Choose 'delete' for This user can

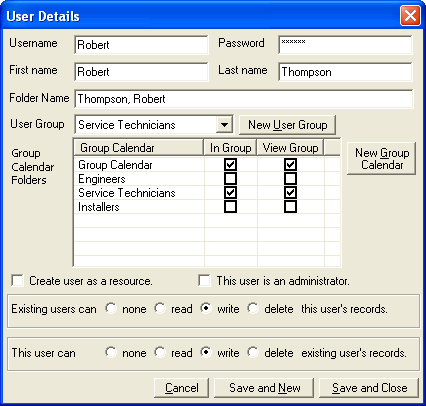pos(253,352)
